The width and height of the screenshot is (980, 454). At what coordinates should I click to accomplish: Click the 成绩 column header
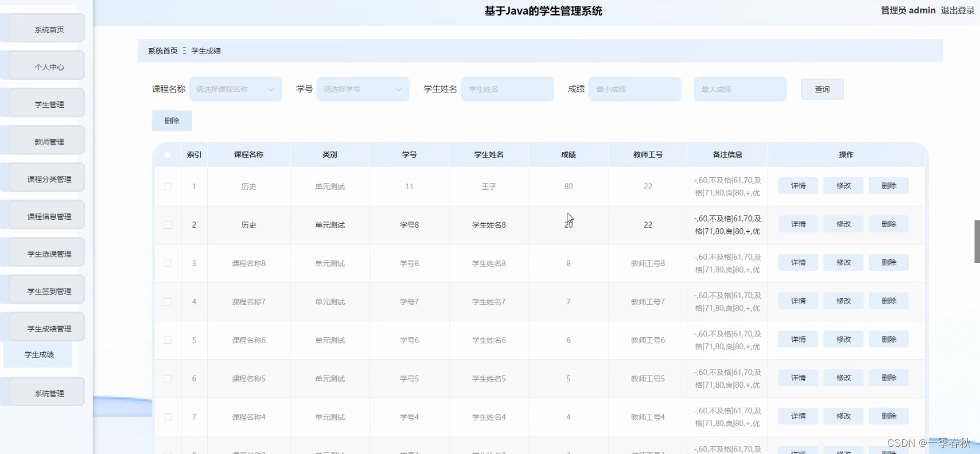coord(568,155)
